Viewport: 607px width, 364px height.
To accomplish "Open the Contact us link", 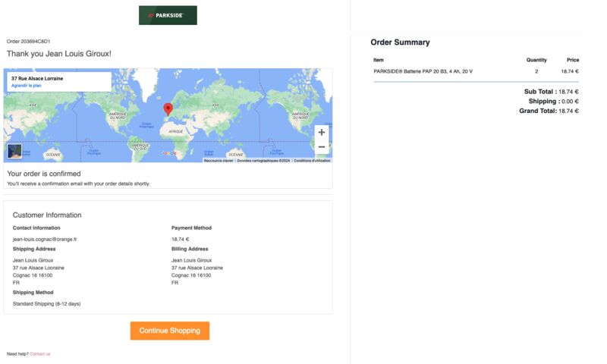I will pyautogui.click(x=40, y=354).
